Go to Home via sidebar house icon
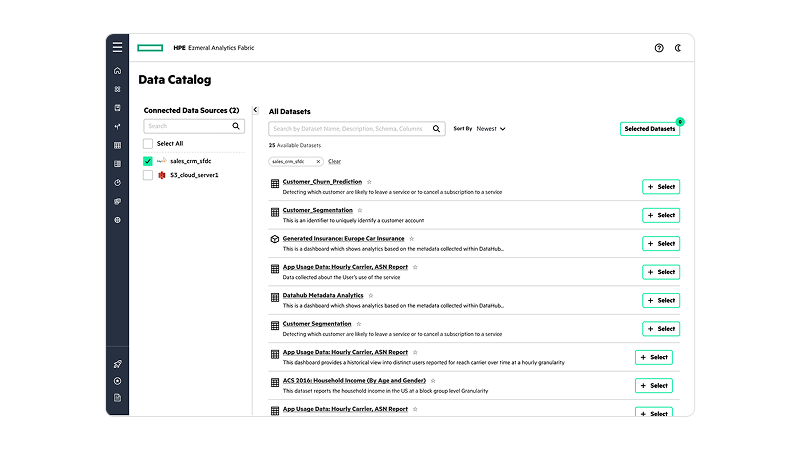800x450 pixels. click(118, 71)
